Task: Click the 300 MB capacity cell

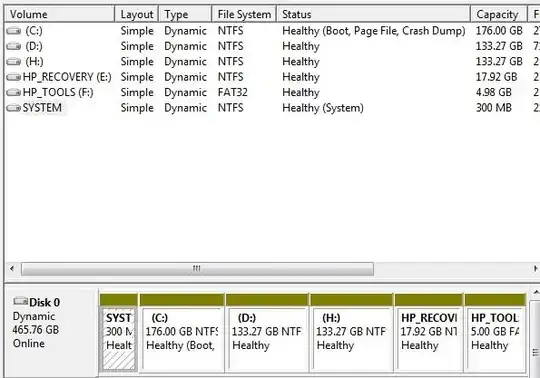Action: coord(494,108)
